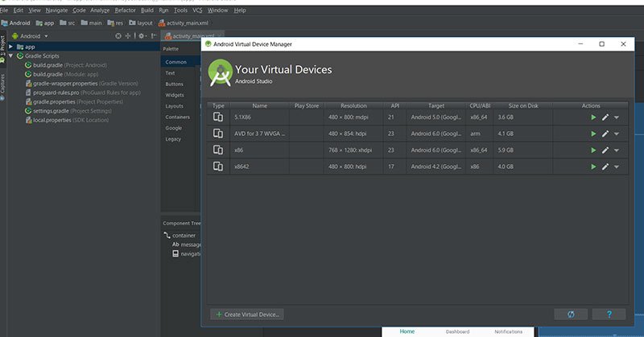
Task: Open the Tools menu
Action: [180, 10]
